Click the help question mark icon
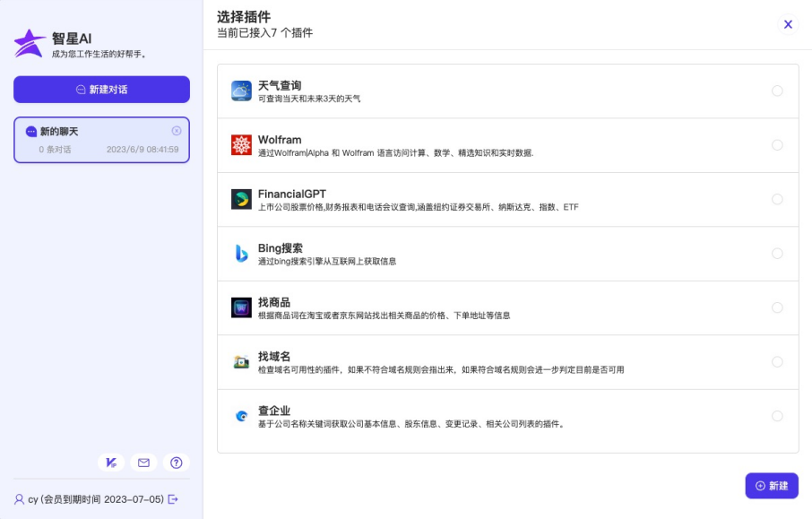812x519 pixels. [177, 463]
